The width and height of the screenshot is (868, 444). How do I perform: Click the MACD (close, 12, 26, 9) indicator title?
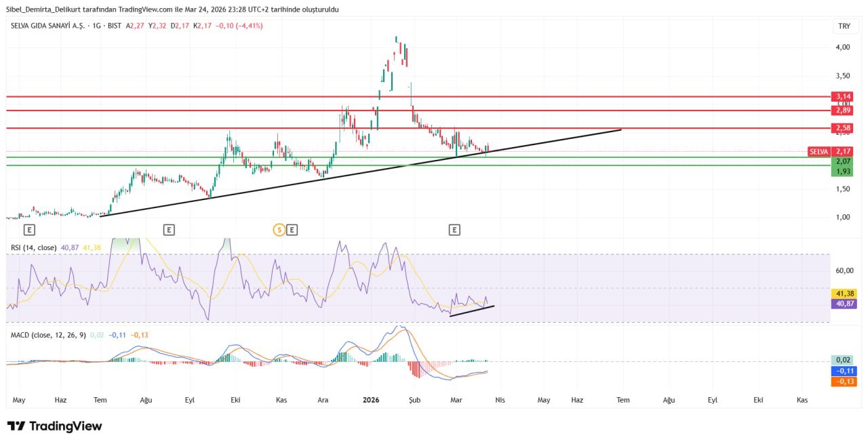coord(48,335)
